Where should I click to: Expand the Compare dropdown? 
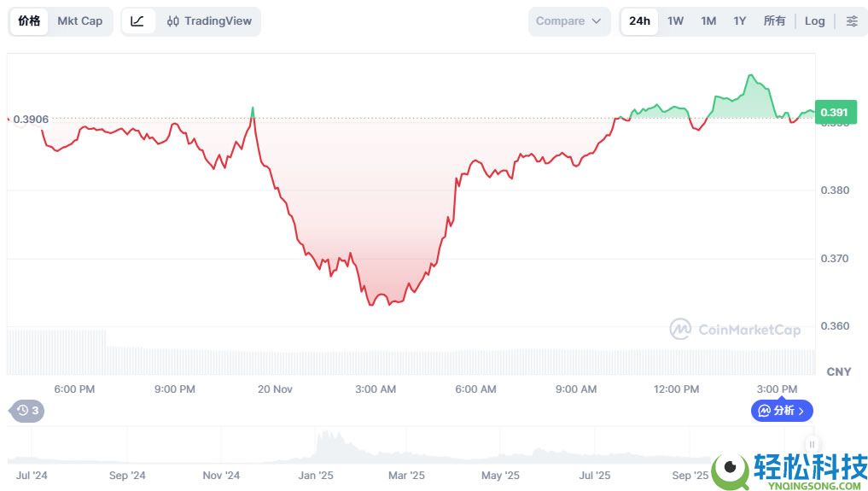click(x=568, y=21)
